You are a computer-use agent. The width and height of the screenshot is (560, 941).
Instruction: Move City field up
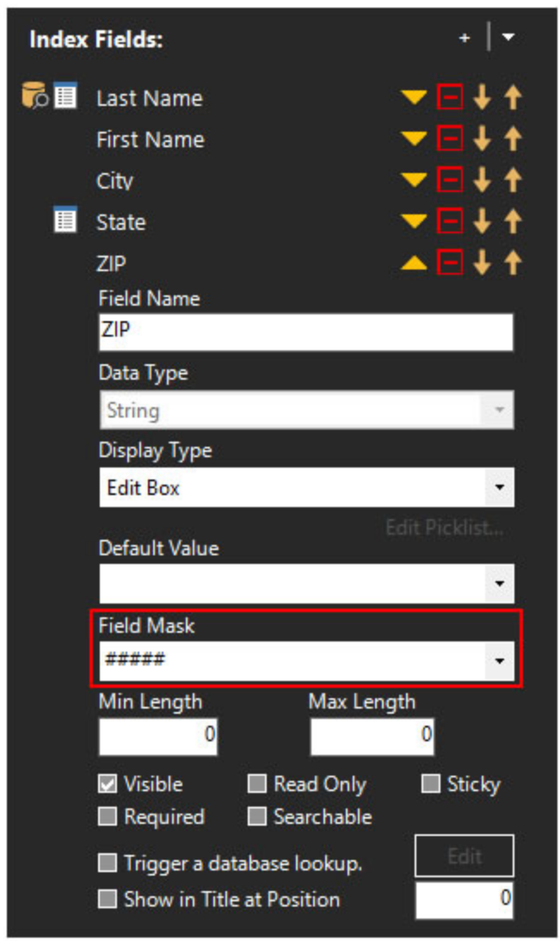513,179
